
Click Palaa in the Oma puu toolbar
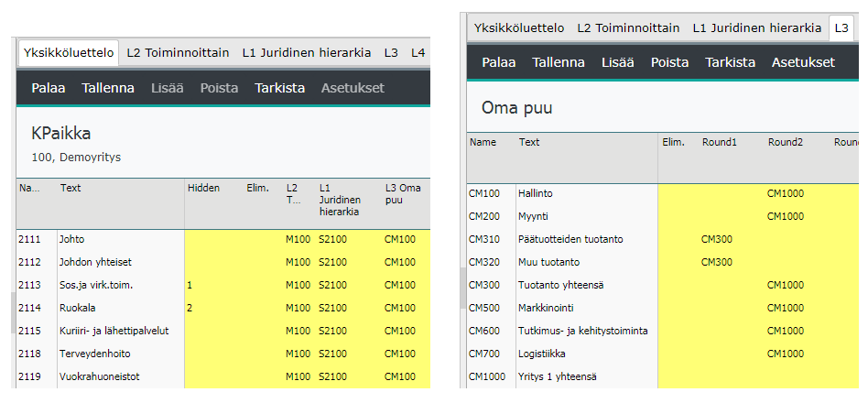[498, 63]
